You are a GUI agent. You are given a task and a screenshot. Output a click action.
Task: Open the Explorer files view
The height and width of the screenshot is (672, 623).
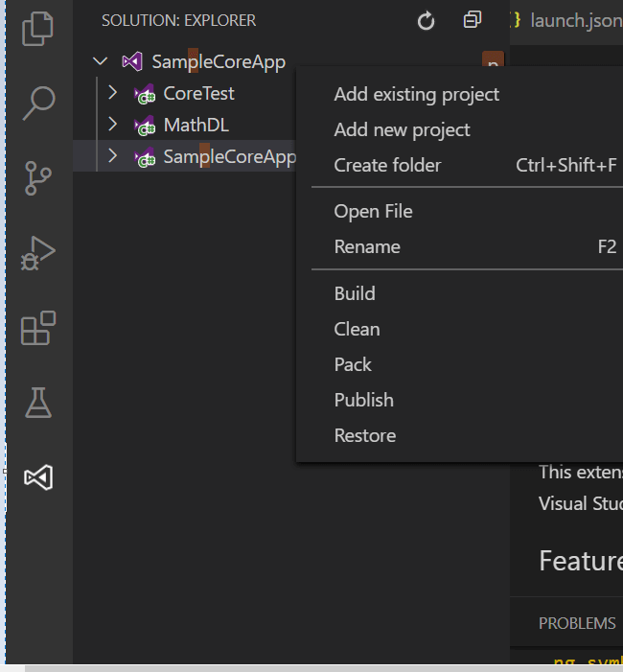[37, 27]
